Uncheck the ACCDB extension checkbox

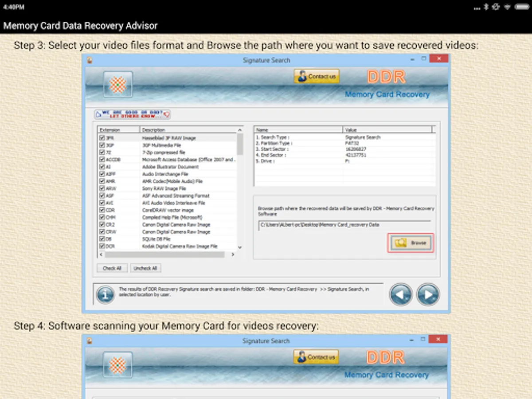coord(102,160)
